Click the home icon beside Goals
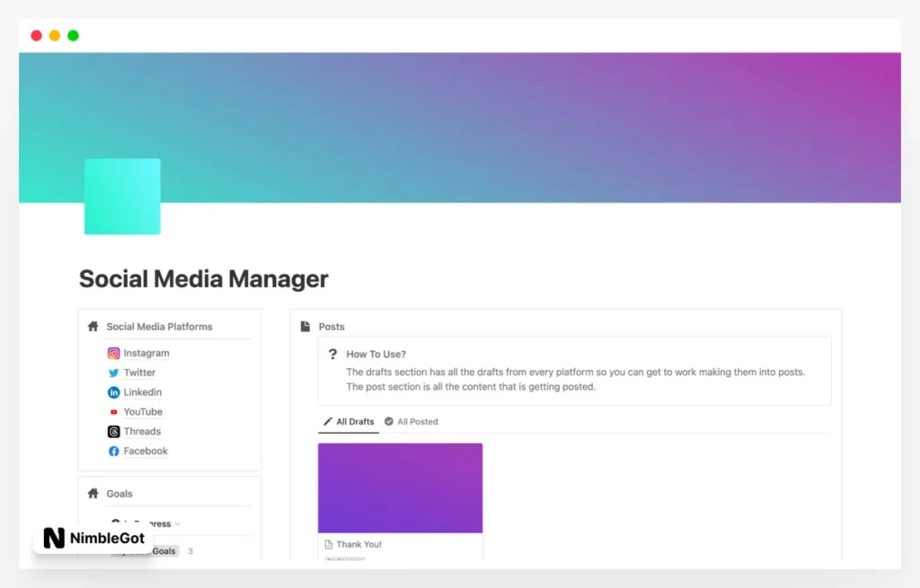The height and width of the screenshot is (588, 920). point(92,493)
